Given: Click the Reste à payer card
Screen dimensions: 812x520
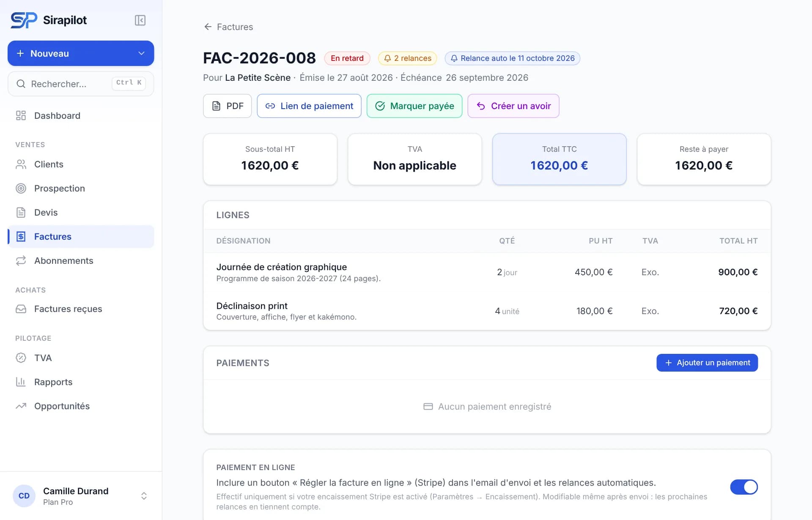Looking at the screenshot, I should [704, 159].
